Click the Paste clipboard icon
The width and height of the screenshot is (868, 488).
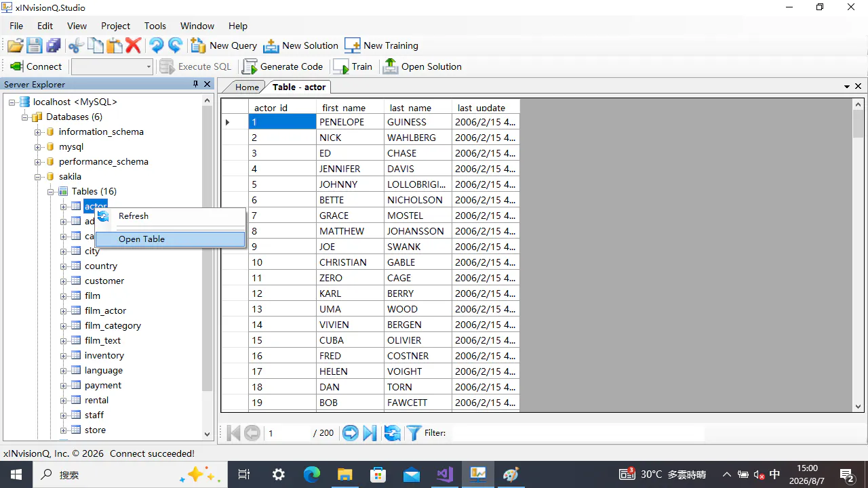point(115,45)
